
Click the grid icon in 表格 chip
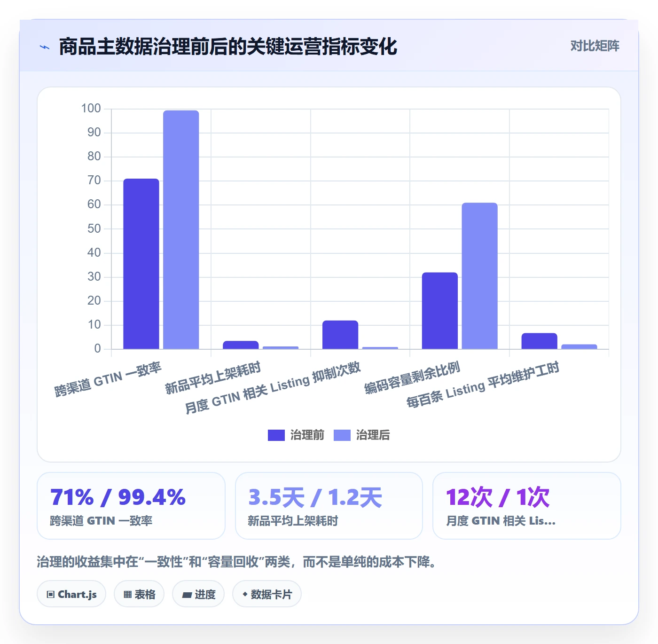coord(127,595)
